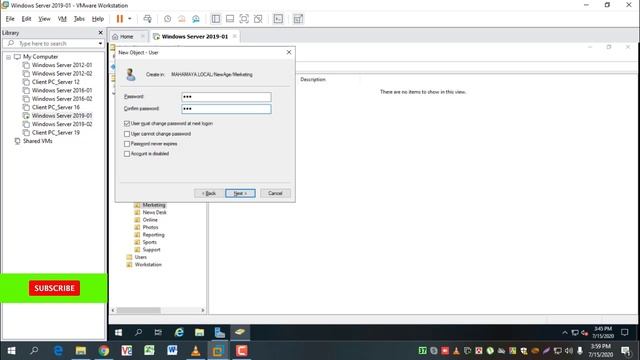
Task: Show hidden icons in guest system tray
Action: tap(564, 333)
